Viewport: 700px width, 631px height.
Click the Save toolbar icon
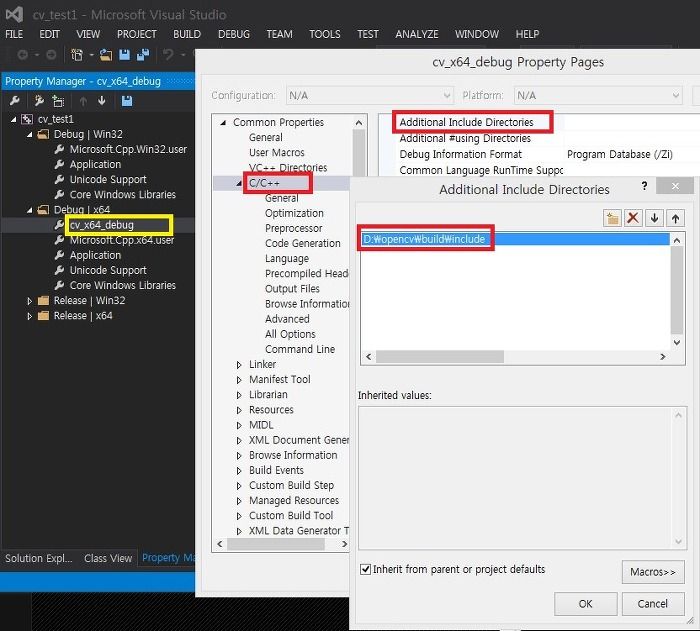click(125, 55)
